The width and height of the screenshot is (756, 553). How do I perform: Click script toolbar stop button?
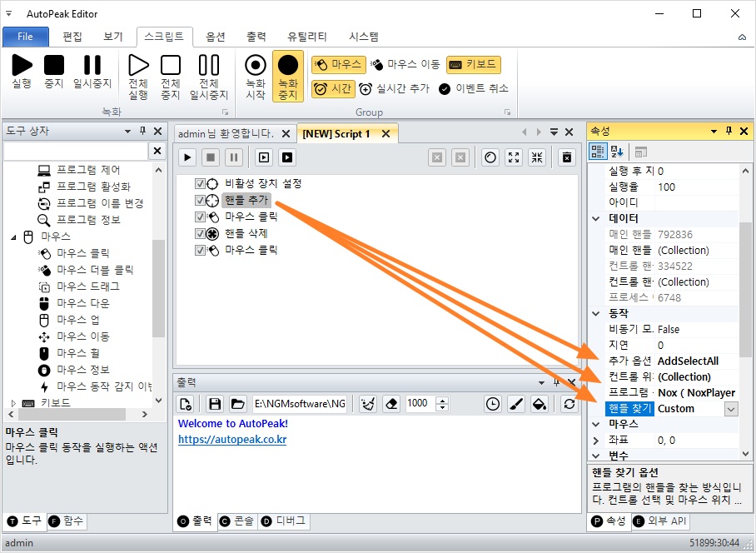(211, 157)
